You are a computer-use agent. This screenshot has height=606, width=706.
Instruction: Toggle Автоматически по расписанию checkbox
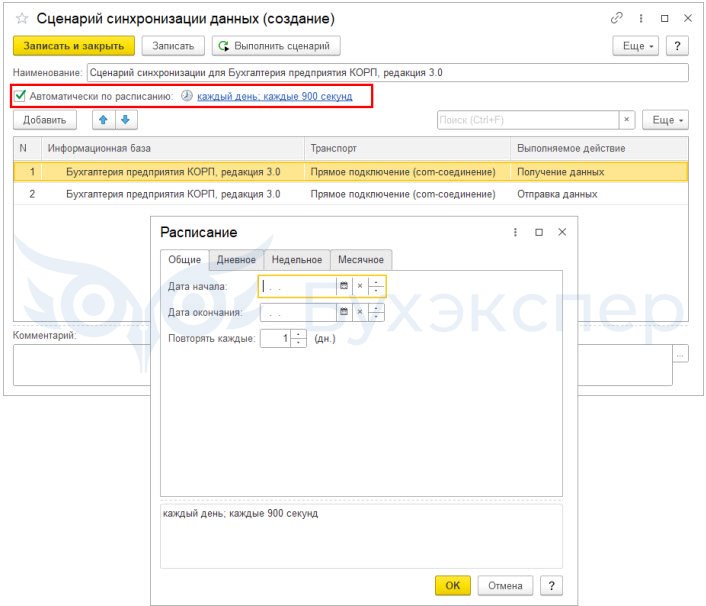click(19, 96)
